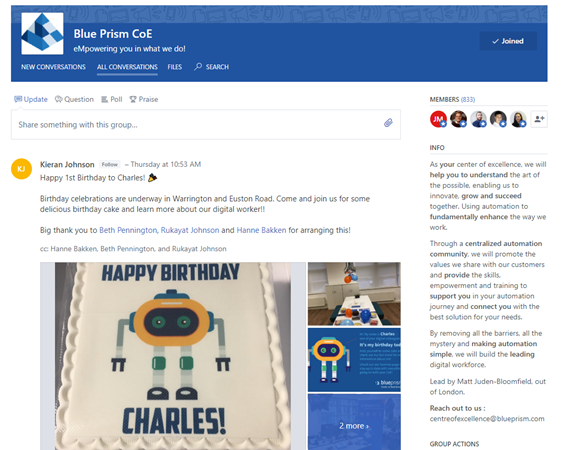The width and height of the screenshot is (569, 450).
Task: Choose the Question post type
Action: pos(74,99)
